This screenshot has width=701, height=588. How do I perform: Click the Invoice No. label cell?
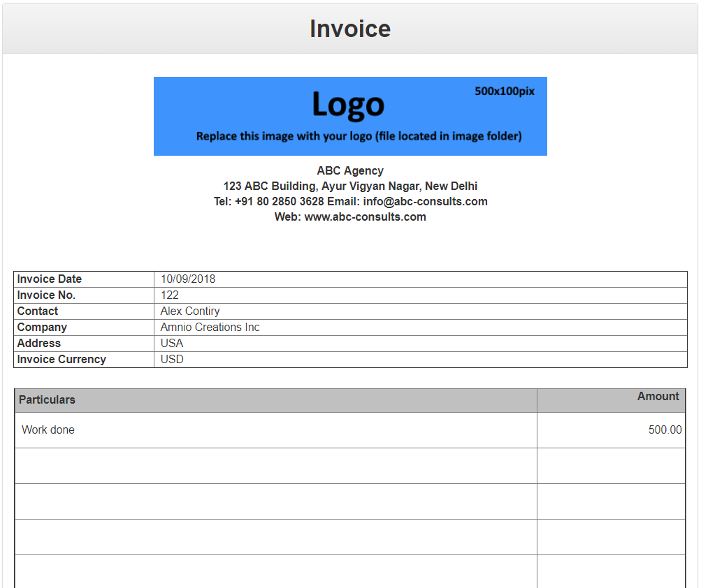point(46,295)
